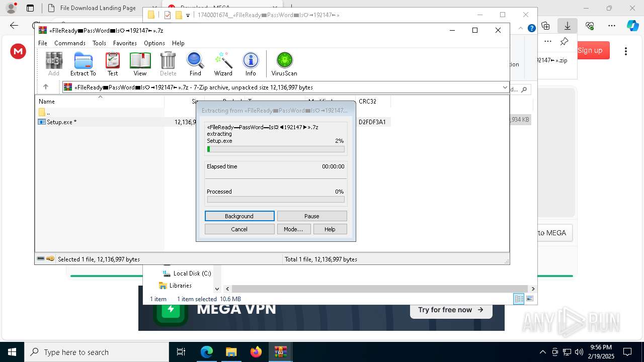The width and height of the screenshot is (644, 362).
Task: Open Microsoft Edge from taskbar
Action: tap(207, 352)
